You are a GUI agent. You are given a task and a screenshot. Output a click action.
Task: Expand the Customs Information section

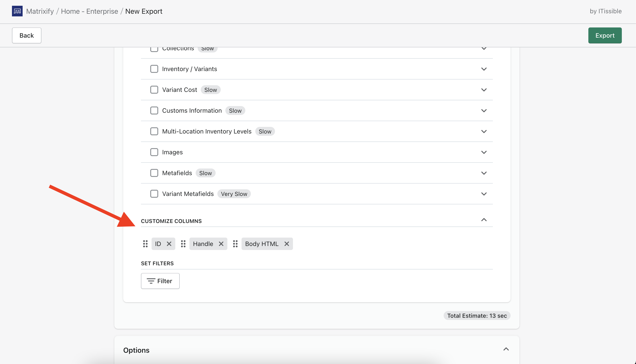(484, 110)
